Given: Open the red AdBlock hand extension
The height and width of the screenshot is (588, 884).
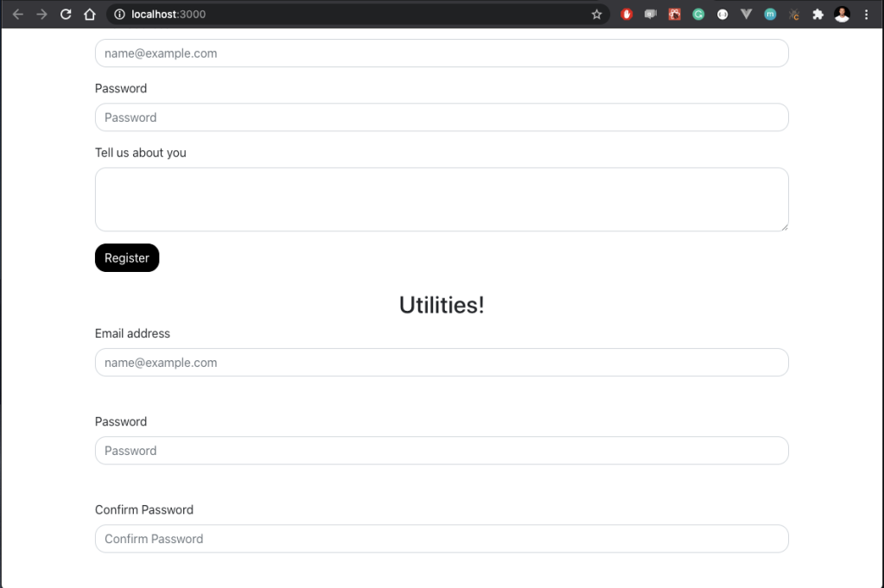Looking at the screenshot, I should pyautogui.click(x=626, y=14).
